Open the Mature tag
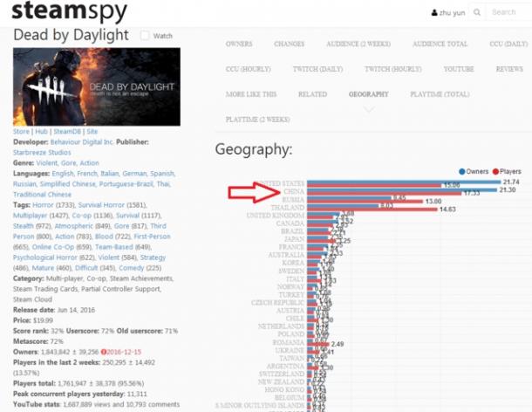The image size is (532, 412). (43, 268)
